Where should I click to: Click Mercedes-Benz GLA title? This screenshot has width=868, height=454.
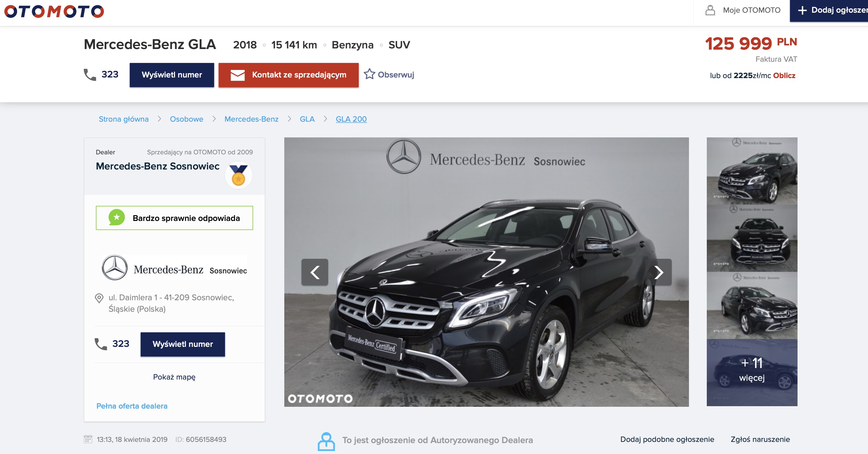point(150,44)
